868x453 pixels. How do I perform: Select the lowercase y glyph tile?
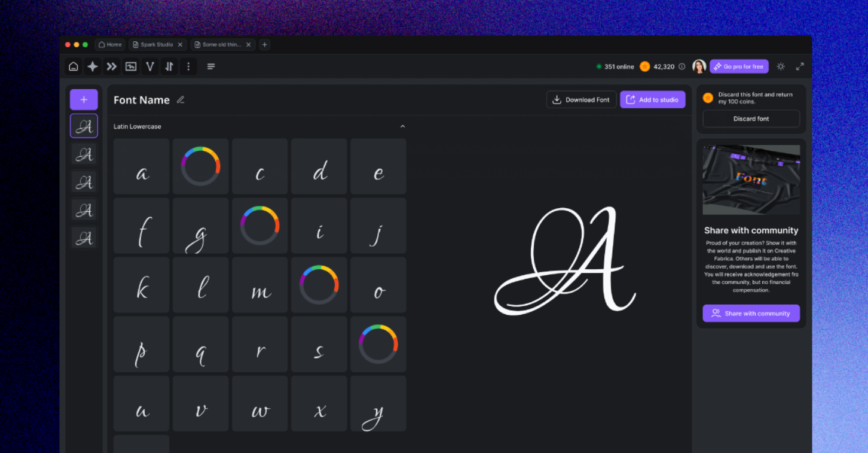tap(378, 403)
